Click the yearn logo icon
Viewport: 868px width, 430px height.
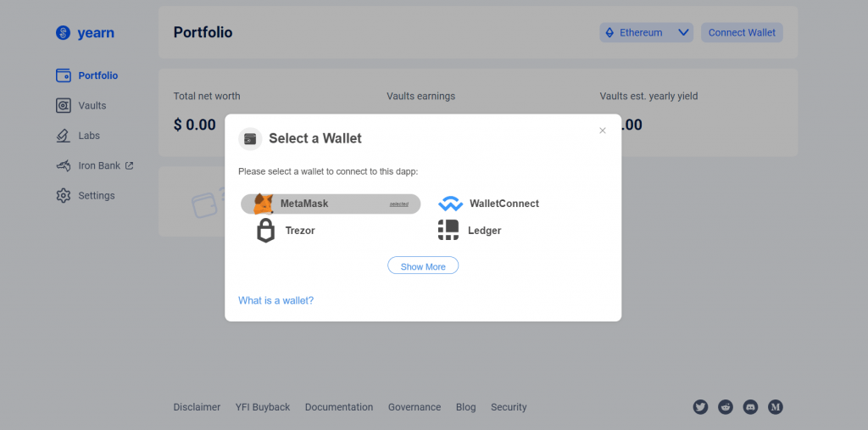[62, 33]
